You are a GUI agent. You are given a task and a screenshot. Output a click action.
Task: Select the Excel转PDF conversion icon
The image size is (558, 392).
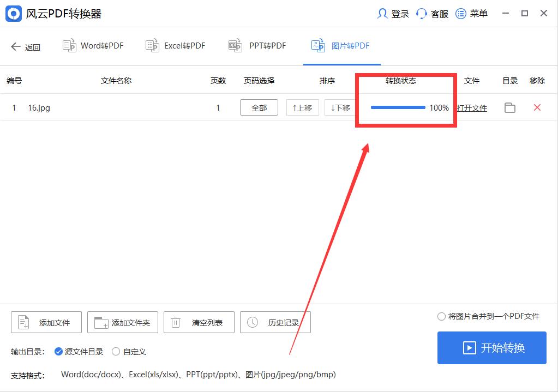(x=152, y=46)
